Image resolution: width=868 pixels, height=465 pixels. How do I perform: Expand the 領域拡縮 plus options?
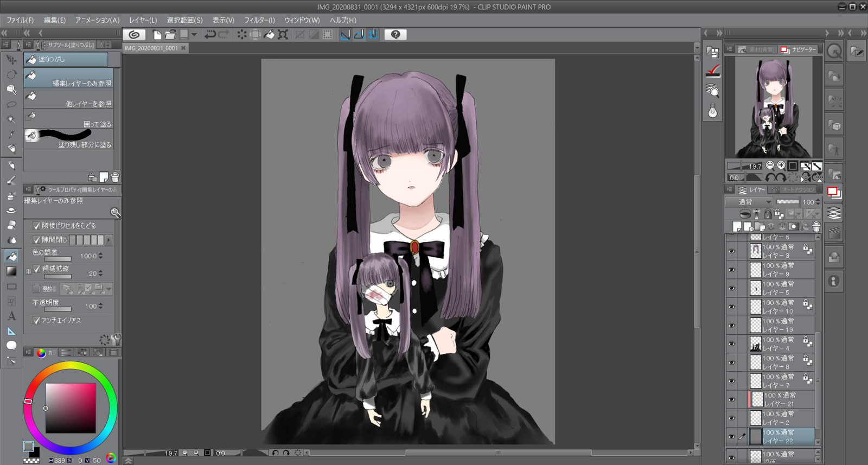(28, 272)
